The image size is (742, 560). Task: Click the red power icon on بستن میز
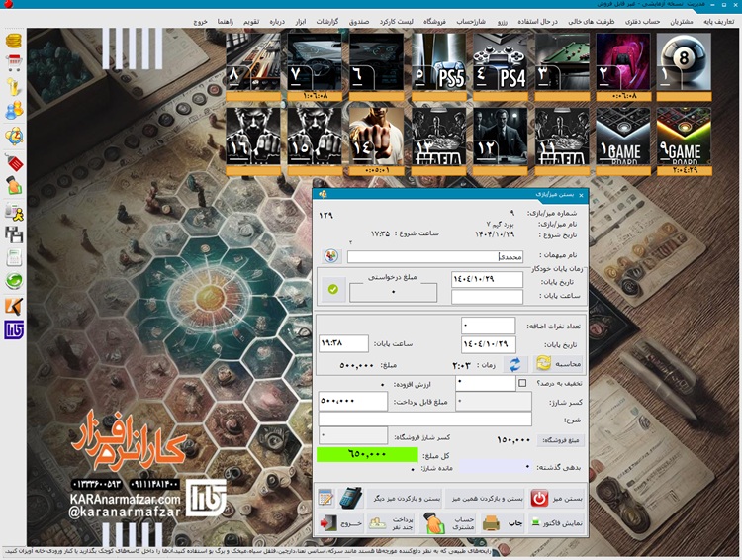[x=539, y=498]
